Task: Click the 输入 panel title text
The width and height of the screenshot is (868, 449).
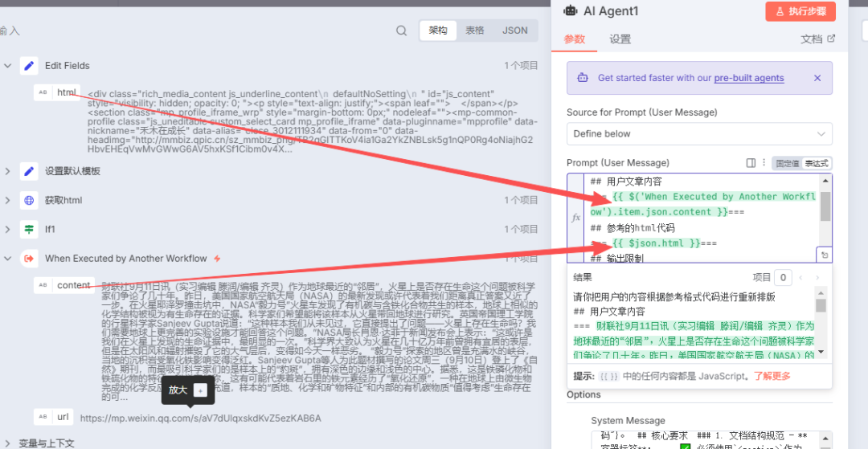Action: (x=10, y=31)
